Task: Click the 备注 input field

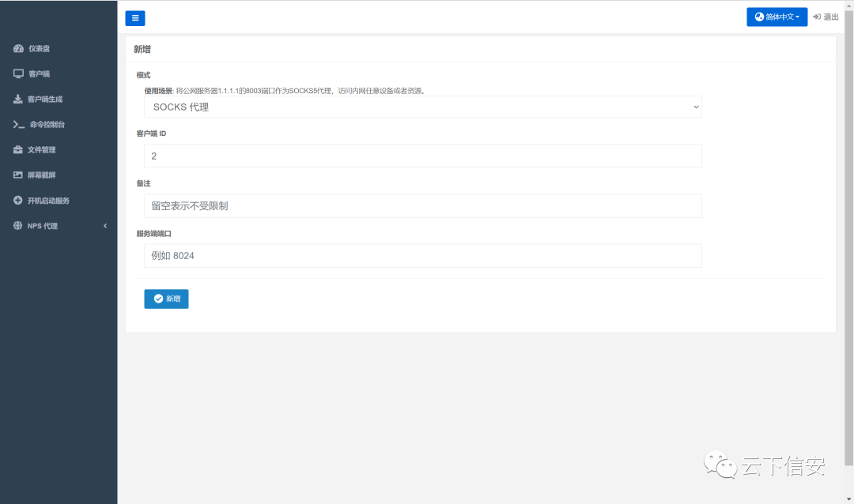Action: tap(422, 205)
